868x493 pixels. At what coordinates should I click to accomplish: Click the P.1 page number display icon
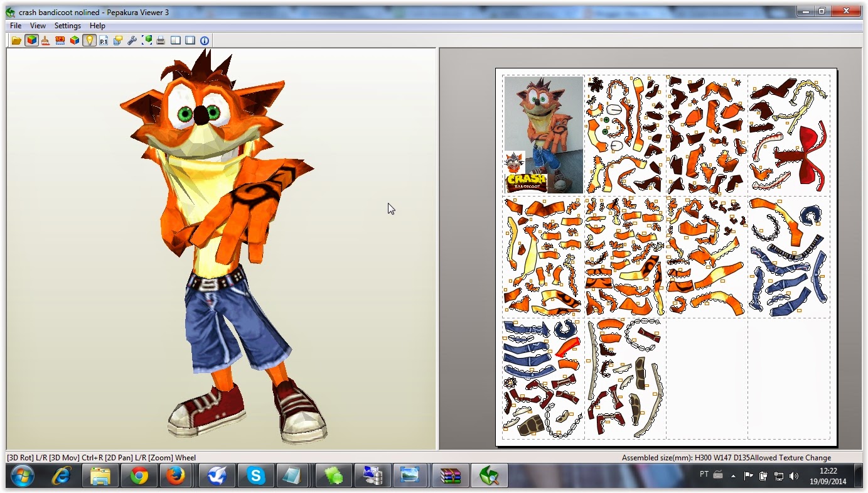click(x=104, y=40)
